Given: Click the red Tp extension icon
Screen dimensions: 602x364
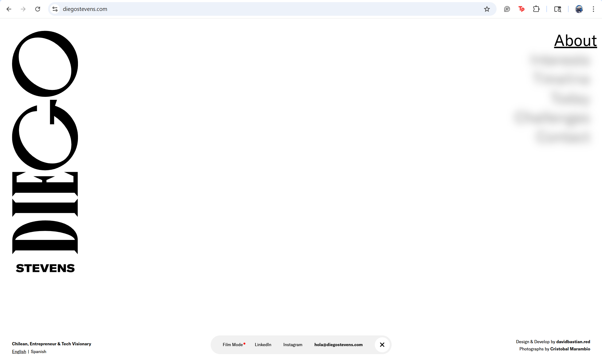Looking at the screenshot, I should coord(521,9).
